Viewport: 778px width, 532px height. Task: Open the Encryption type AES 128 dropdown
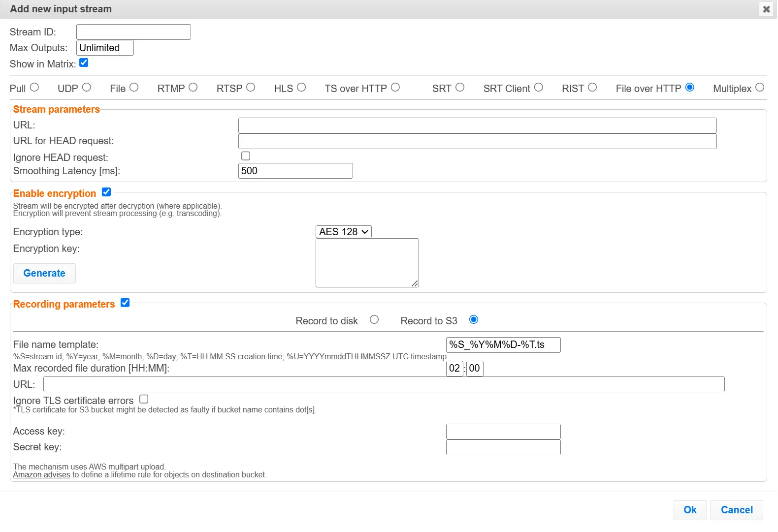[344, 232]
